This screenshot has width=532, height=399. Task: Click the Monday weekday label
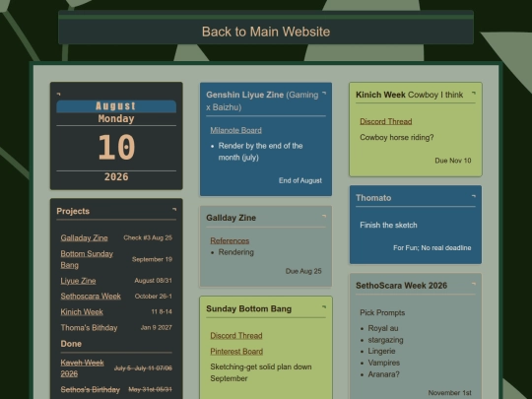[x=116, y=119]
